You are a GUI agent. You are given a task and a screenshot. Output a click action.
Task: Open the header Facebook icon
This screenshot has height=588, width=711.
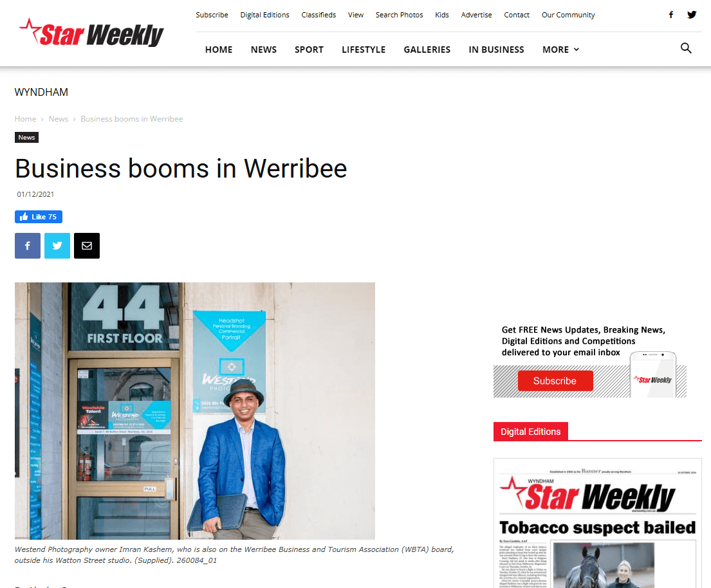[x=670, y=15]
